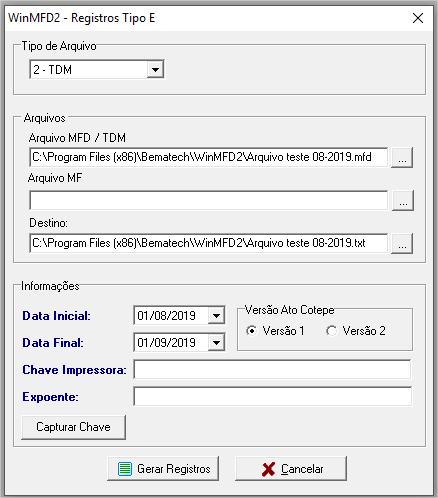The height and width of the screenshot is (498, 438).
Task: Expand the Data Final date picker
Action: coord(216,342)
